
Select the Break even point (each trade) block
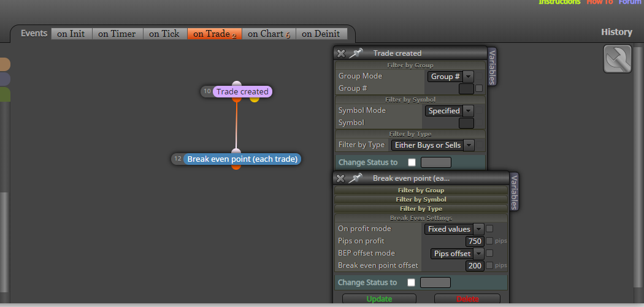[x=242, y=159]
